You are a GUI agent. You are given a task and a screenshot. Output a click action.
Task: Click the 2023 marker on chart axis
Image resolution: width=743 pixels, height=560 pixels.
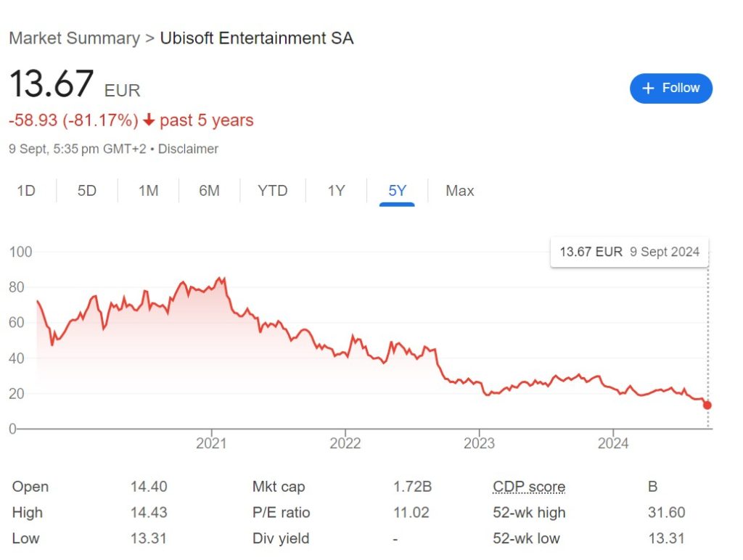pyautogui.click(x=479, y=442)
